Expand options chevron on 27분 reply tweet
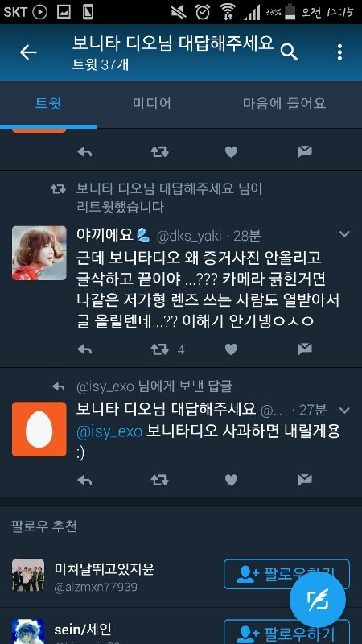 344,410
